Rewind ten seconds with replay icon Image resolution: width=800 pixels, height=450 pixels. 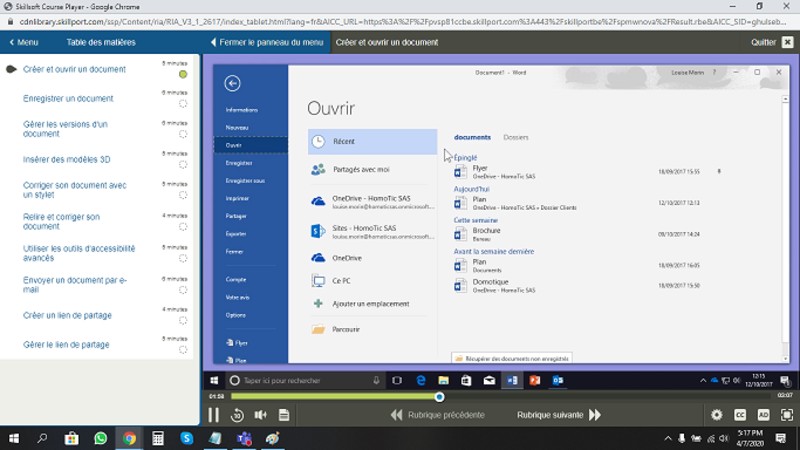[x=237, y=415]
